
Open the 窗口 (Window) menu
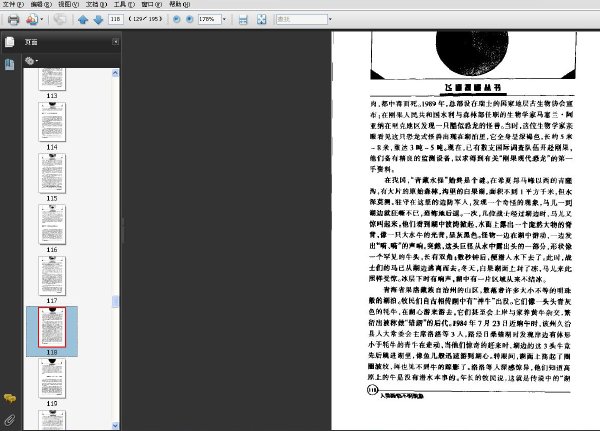click(152, 4)
